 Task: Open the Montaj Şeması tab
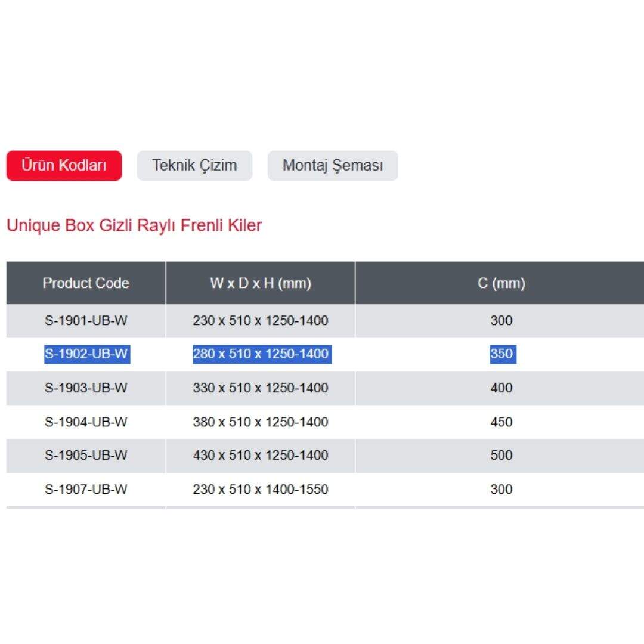332,165
